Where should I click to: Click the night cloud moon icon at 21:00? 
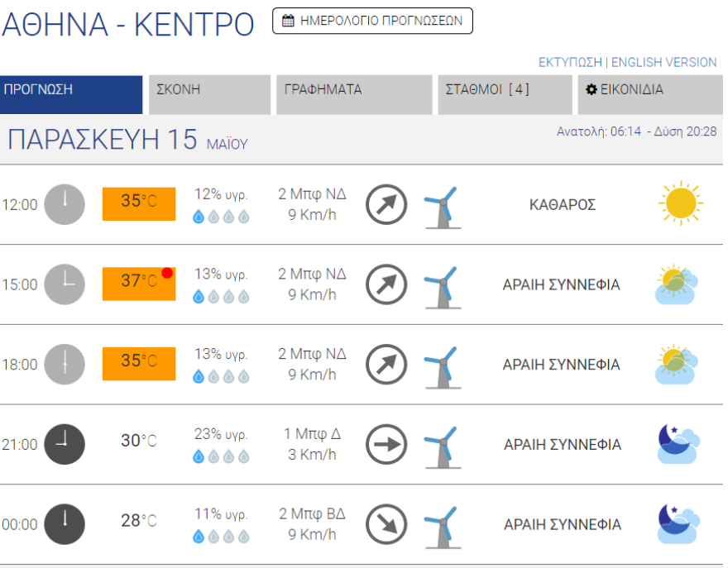(x=678, y=444)
